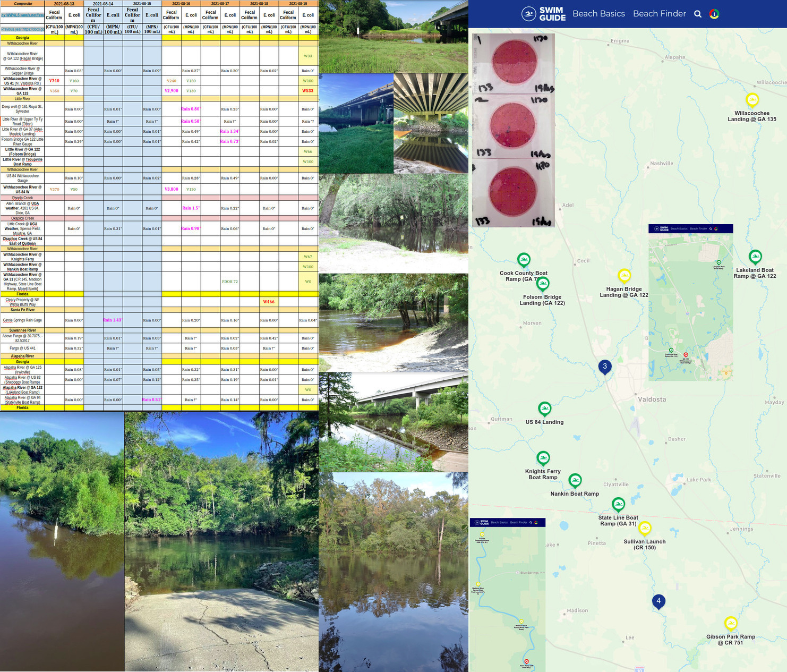Open the petri dish plates photo
This screenshot has height=672, width=787.
(514, 130)
